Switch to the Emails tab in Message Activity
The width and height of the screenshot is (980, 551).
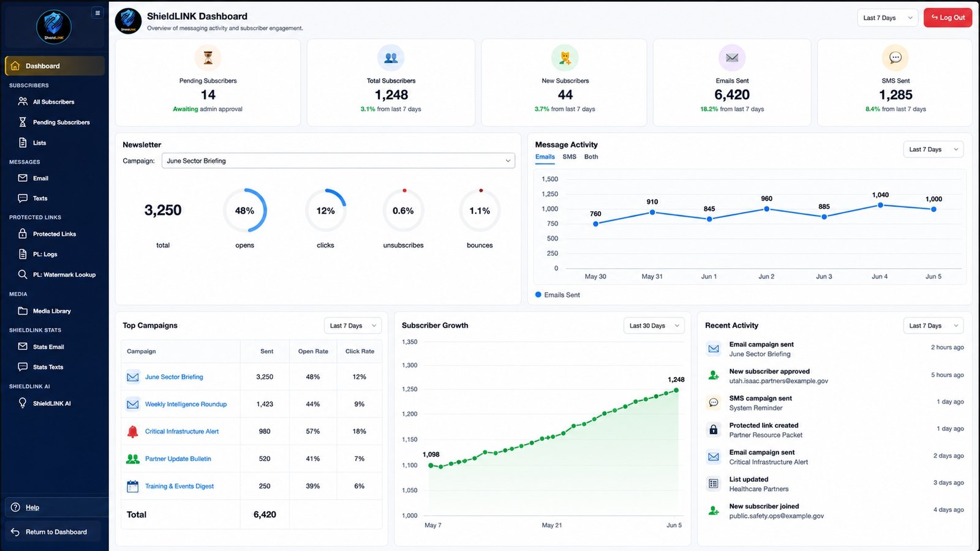[x=545, y=157]
